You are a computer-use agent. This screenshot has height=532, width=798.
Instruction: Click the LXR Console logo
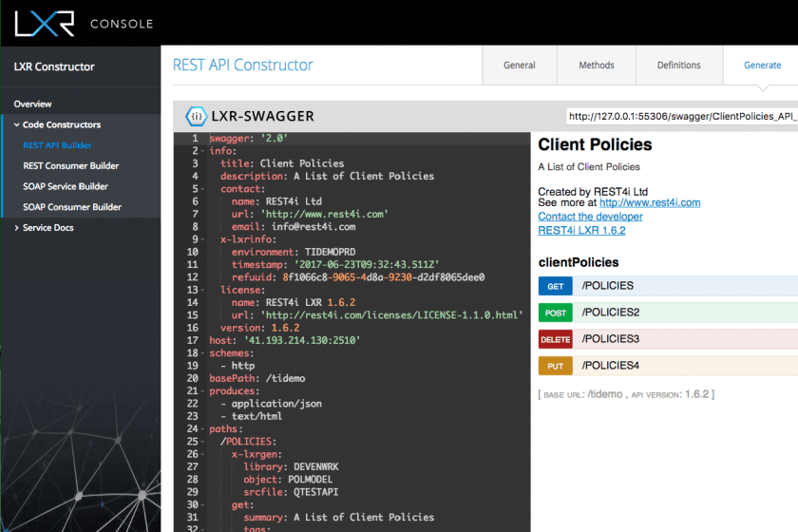(x=81, y=22)
